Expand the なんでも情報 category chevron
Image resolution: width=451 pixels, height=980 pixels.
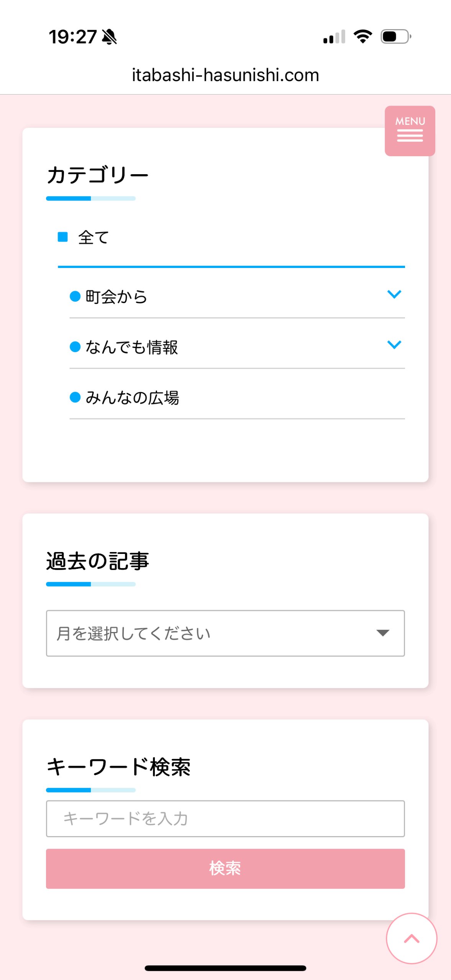click(394, 345)
